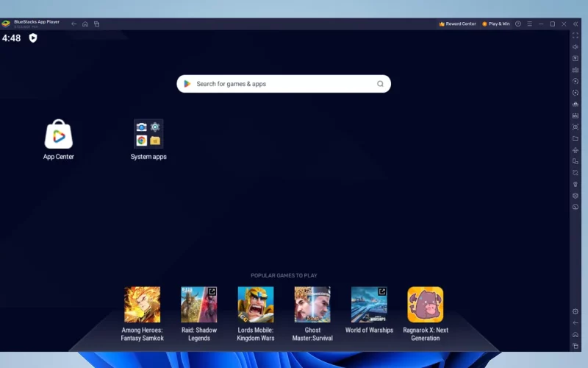This screenshot has width=588, height=368.
Task: Open settings gear at sidebar bottom
Action: tap(576, 311)
